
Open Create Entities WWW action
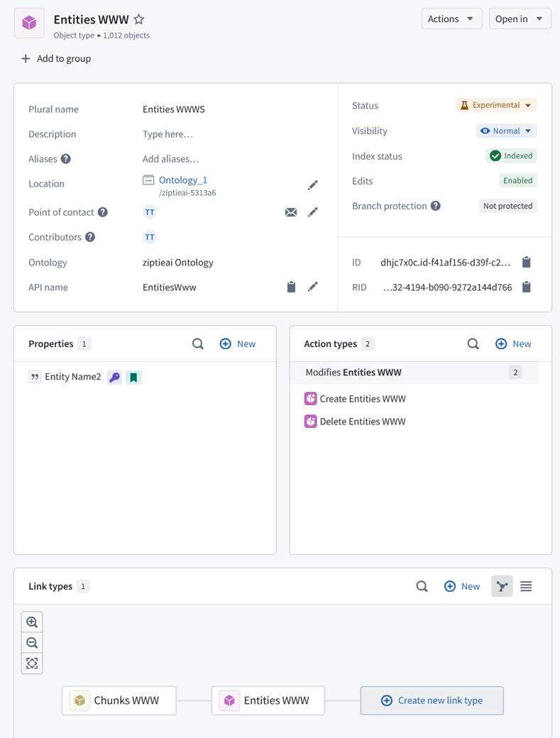[355, 399]
